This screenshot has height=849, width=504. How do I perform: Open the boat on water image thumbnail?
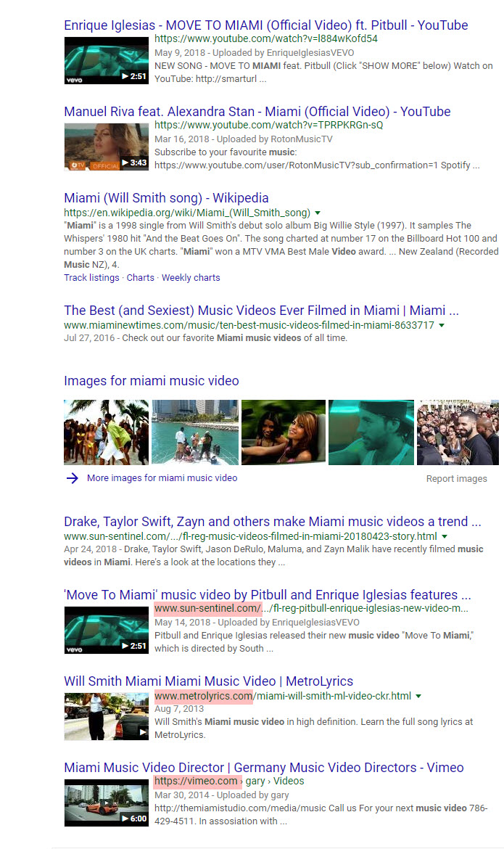point(195,432)
